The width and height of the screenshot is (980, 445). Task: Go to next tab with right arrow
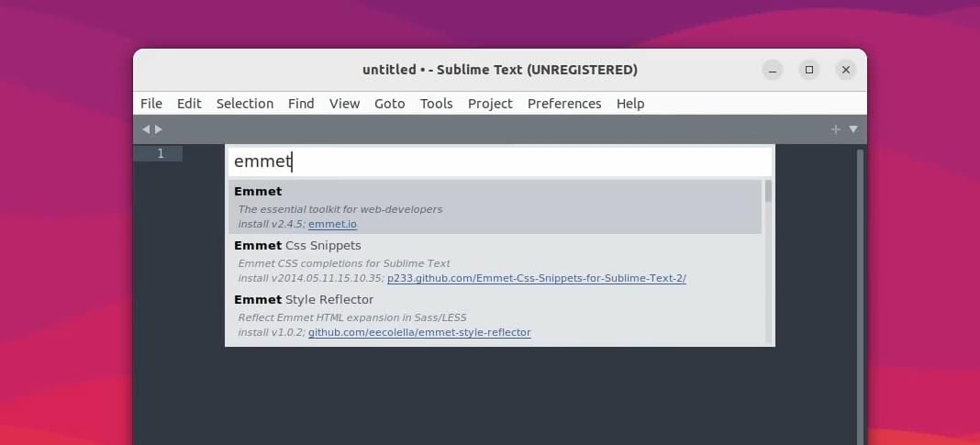click(x=159, y=129)
